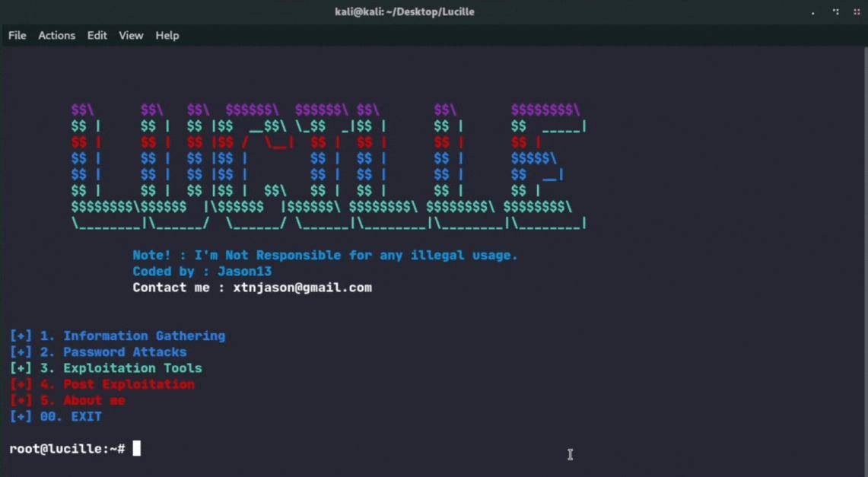Click the '00. EXIT' menu line
The width and height of the screenshot is (868, 477).
pyautogui.click(x=56, y=416)
